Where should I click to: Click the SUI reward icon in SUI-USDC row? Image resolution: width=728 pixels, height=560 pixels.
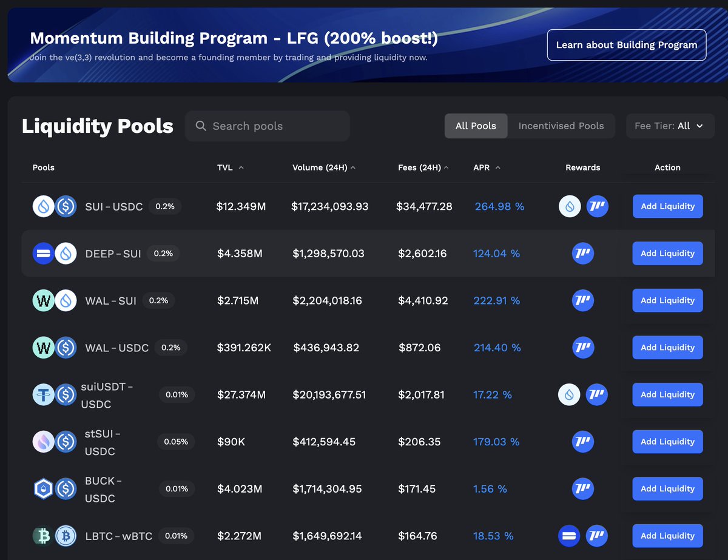(570, 206)
